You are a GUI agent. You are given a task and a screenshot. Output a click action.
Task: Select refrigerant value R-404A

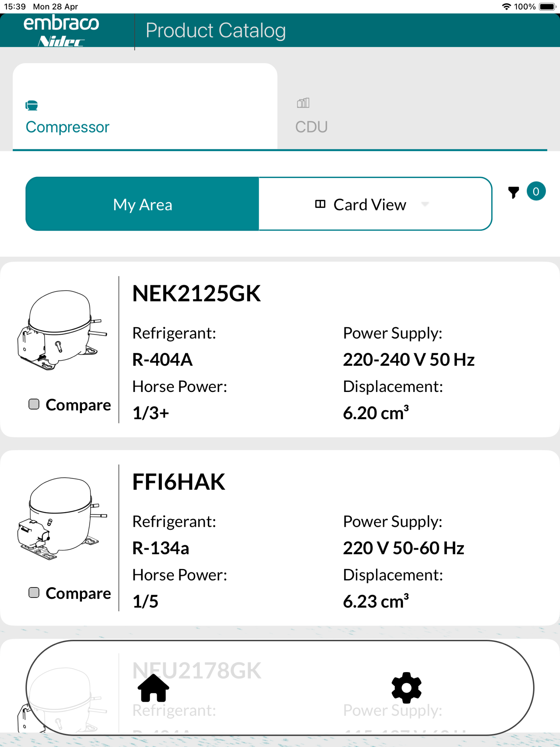click(x=162, y=359)
